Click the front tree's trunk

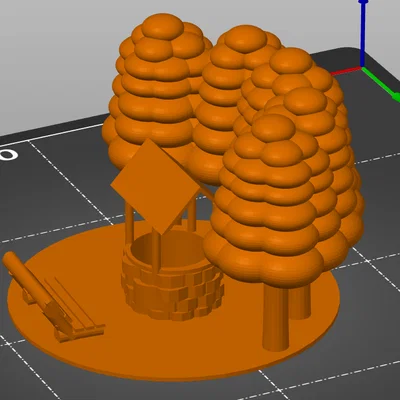(x=276, y=317)
